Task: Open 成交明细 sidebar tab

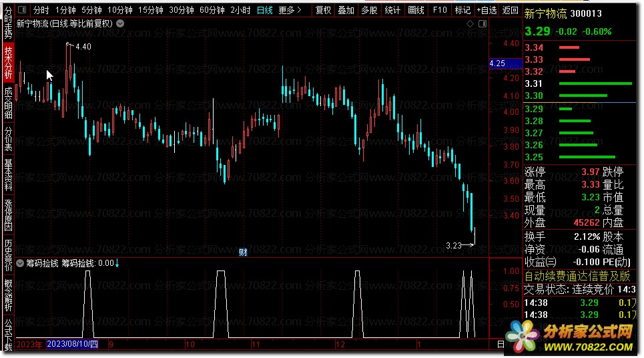Action: pos(8,103)
